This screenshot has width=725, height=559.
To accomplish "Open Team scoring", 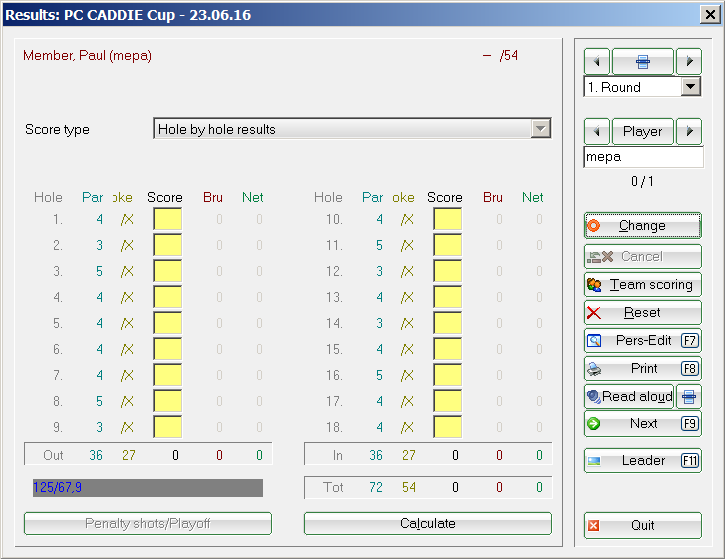I will point(643,284).
